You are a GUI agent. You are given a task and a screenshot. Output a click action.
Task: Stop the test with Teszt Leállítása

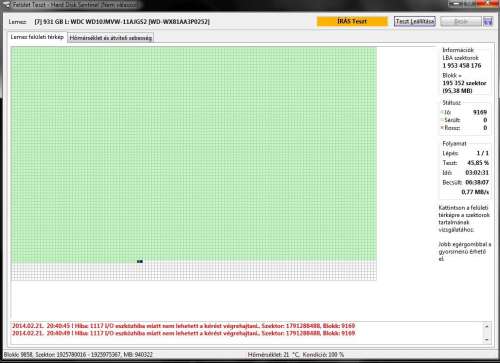tap(415, 21)
